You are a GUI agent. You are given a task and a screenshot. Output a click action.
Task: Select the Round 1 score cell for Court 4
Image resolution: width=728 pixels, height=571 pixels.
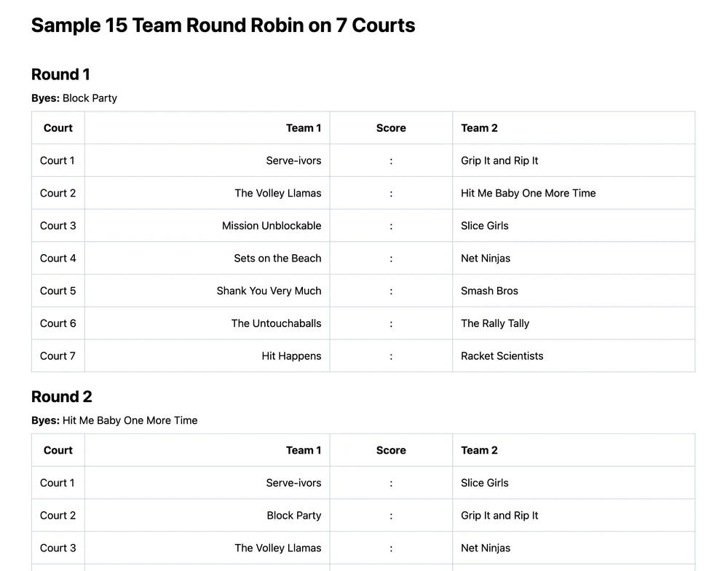click(391, 259)
